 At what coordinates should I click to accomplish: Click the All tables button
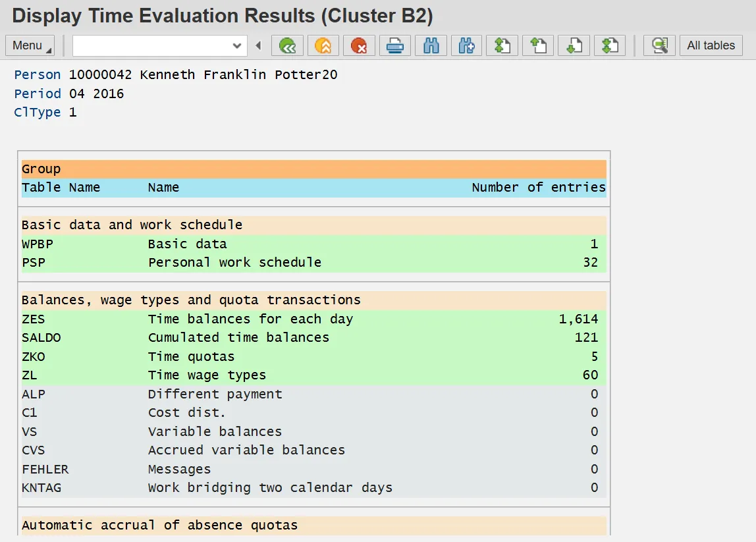(711, 45)
